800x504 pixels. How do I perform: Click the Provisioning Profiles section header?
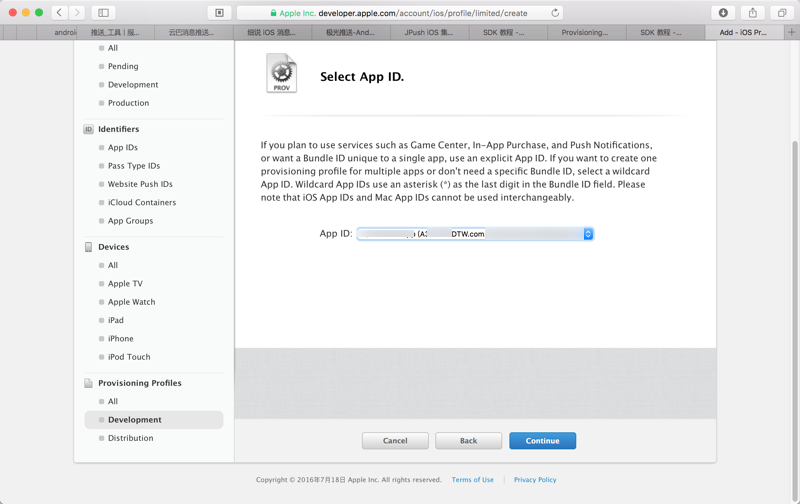(140, 383)
